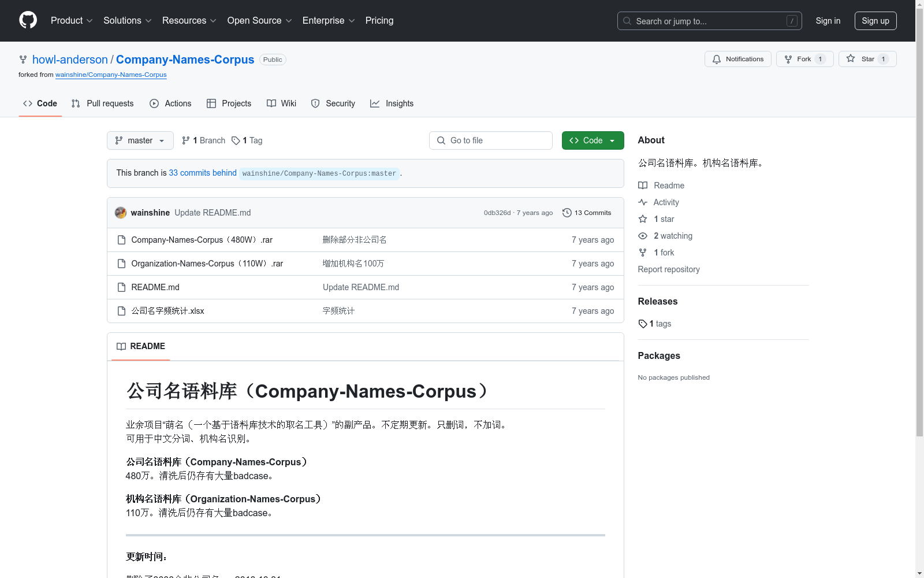Click the file icon beside 公司名字频统计.xlsx

click(121, 311)
